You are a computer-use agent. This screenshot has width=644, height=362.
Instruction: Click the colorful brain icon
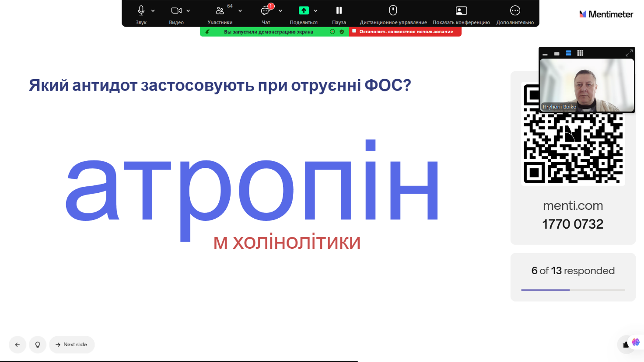636,342
